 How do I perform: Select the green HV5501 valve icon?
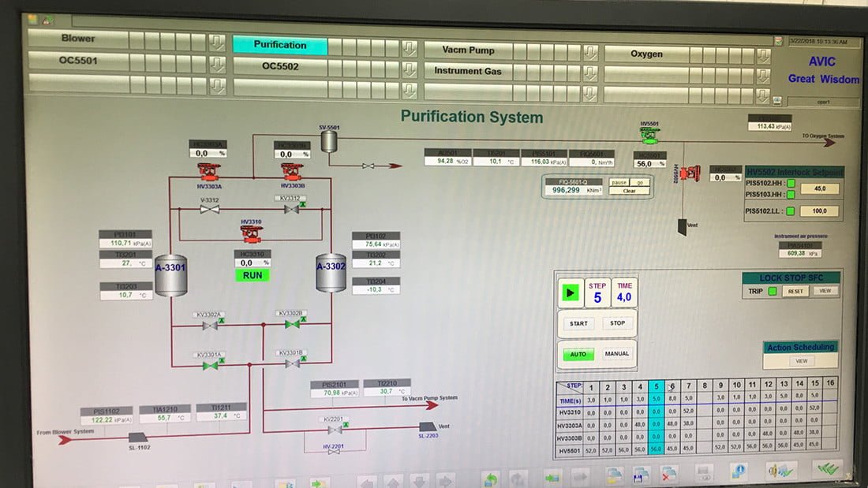649,136
